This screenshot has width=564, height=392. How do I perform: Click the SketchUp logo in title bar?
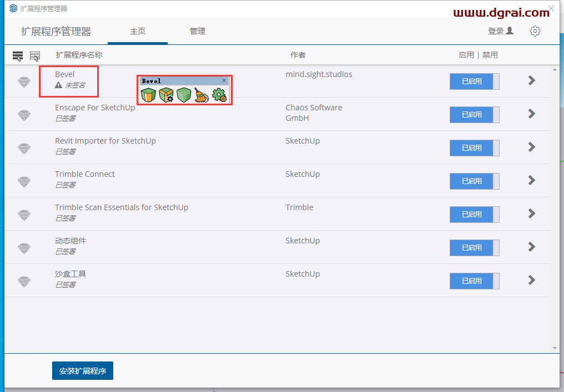(x=13, y=8)
